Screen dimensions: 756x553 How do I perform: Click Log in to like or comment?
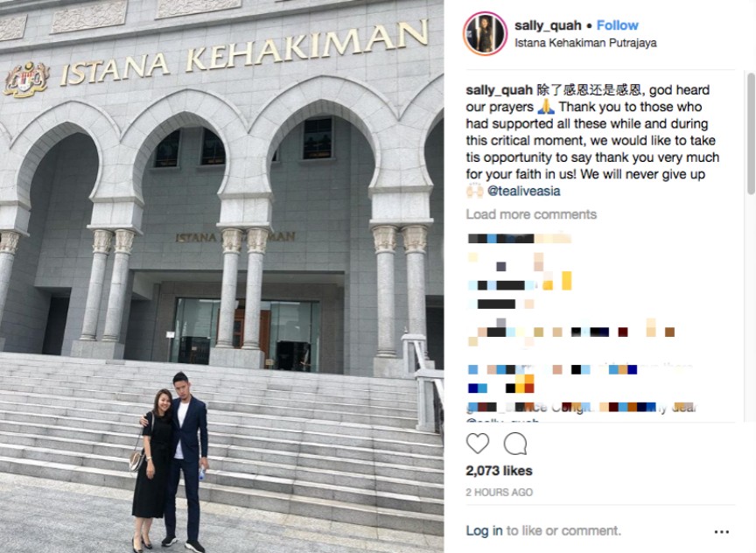pos(484,530)
